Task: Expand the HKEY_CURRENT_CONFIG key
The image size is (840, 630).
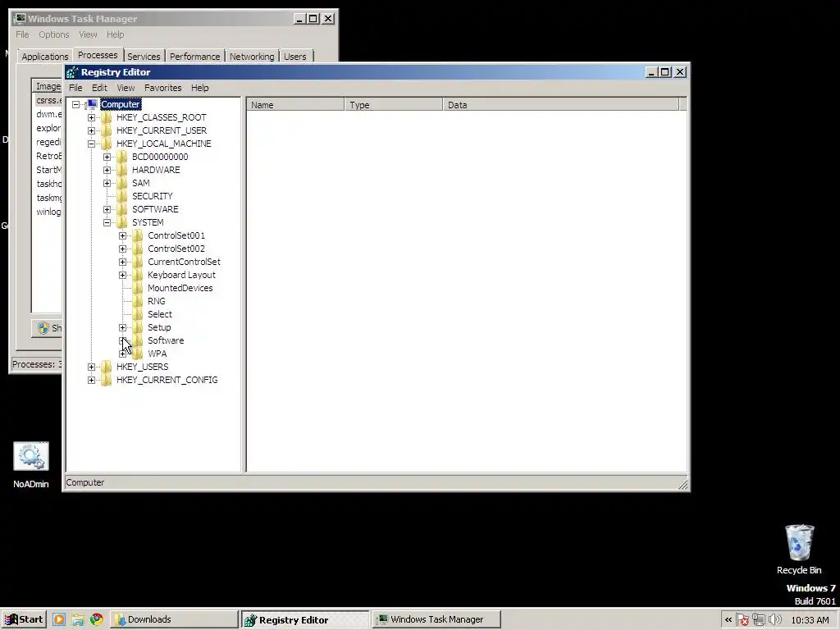Action: click(x=92, y=381)
